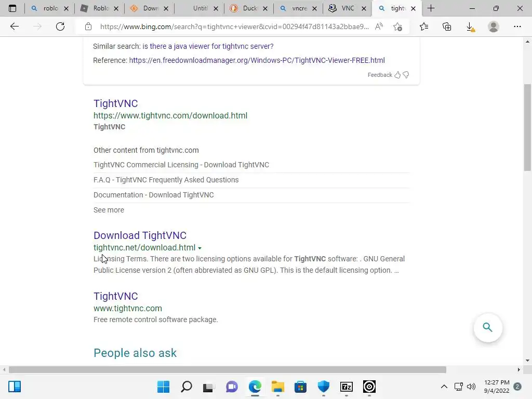
Task: Click the horizontal scrollbar thumb
Action: (228, 369)
